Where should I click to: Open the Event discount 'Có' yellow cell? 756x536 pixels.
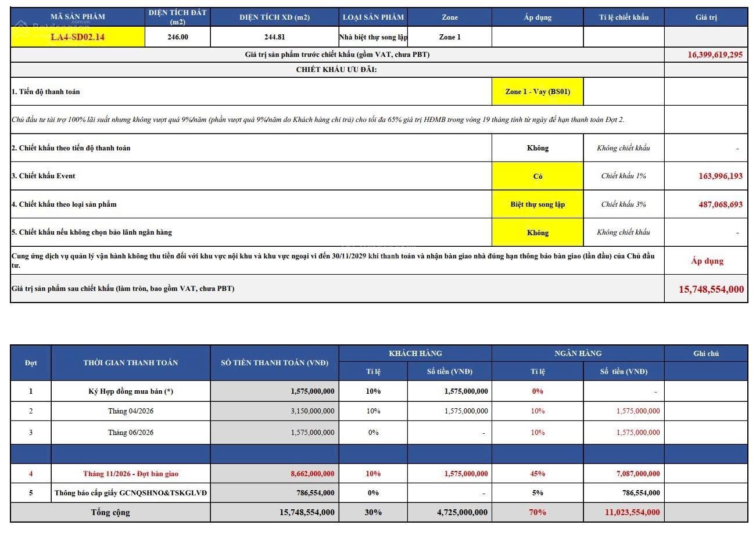coord(538,176)
